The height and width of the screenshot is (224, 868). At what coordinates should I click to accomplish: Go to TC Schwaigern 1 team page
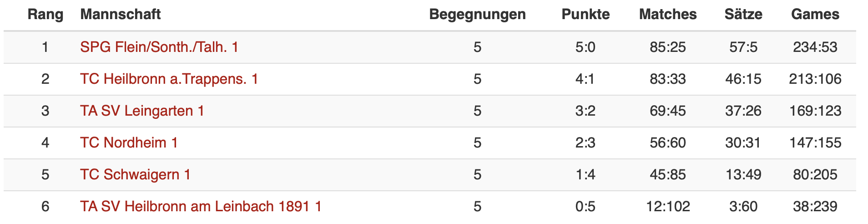tap(135, 175)
